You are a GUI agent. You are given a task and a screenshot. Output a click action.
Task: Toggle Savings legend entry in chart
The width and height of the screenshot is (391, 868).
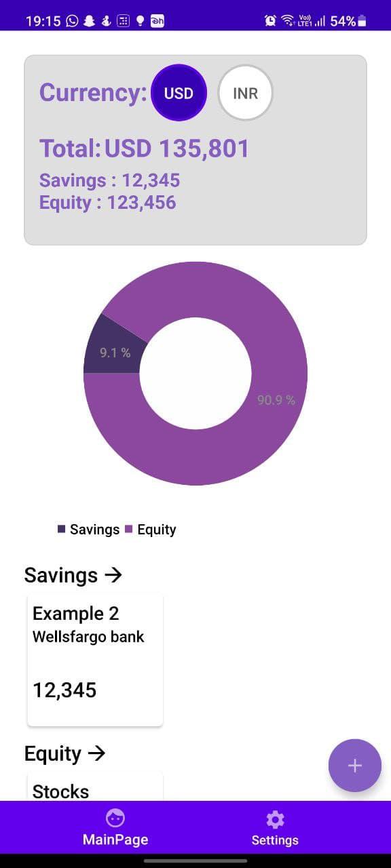(x=89, y=530)
